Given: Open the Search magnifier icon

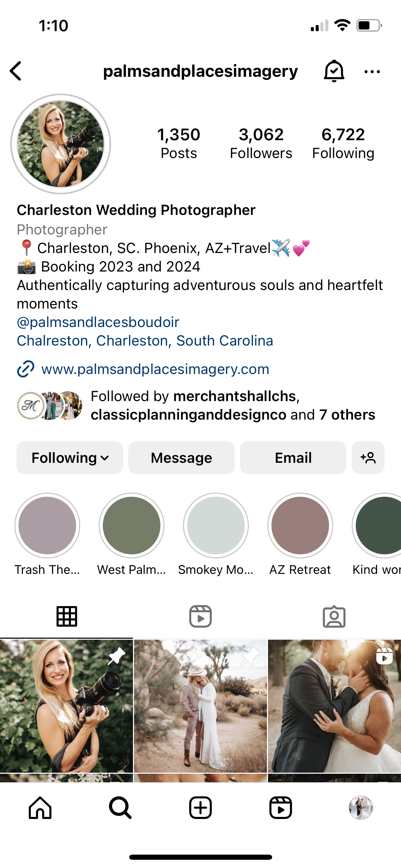Looking at the screenshot, I should pos(120,808).
